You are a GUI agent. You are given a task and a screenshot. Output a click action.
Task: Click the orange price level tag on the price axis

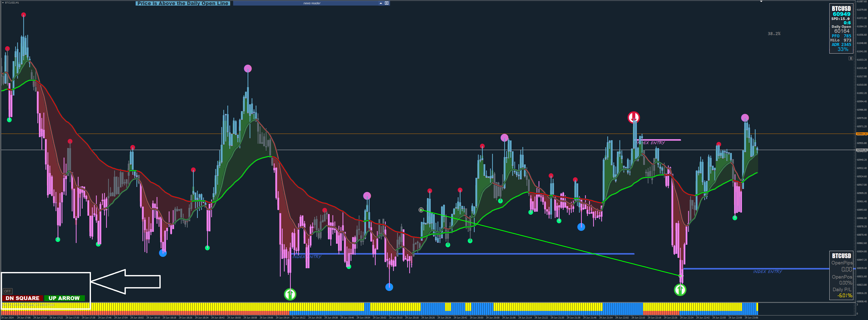coord(862,134)
